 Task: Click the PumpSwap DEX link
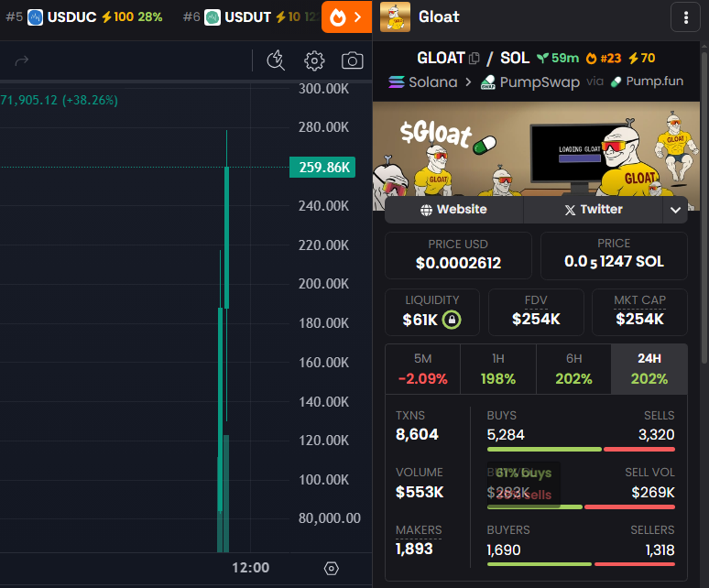click(x=530, y=82)
